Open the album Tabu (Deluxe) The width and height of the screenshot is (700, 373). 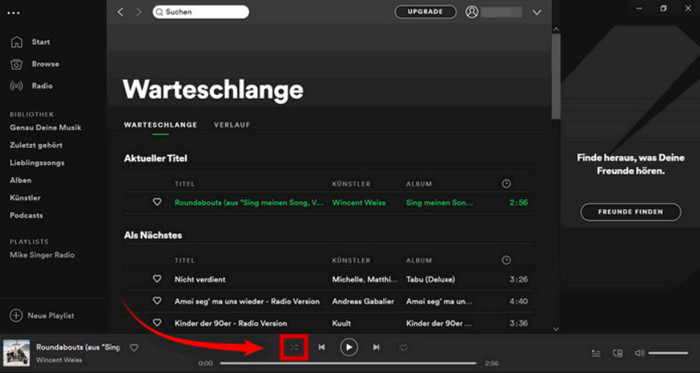[430, 279]
